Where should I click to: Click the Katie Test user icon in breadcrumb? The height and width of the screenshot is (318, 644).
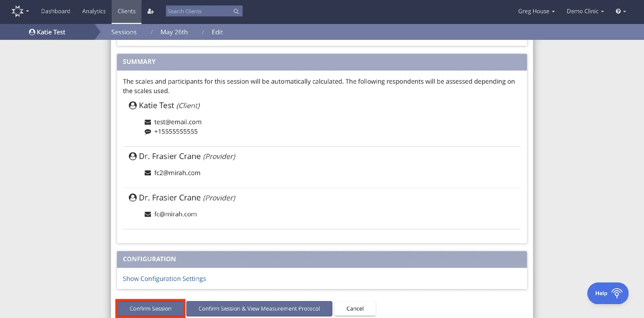(x=32, y=32)
